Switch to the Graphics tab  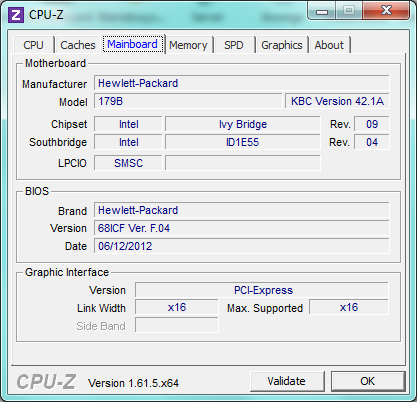[282, 45]
